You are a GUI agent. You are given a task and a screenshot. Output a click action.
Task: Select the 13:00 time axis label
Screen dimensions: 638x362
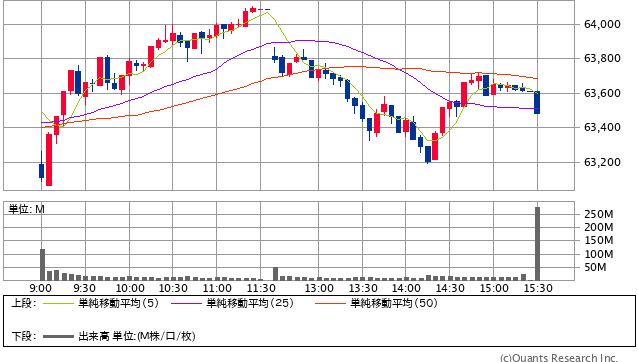[x=319, y=288]
